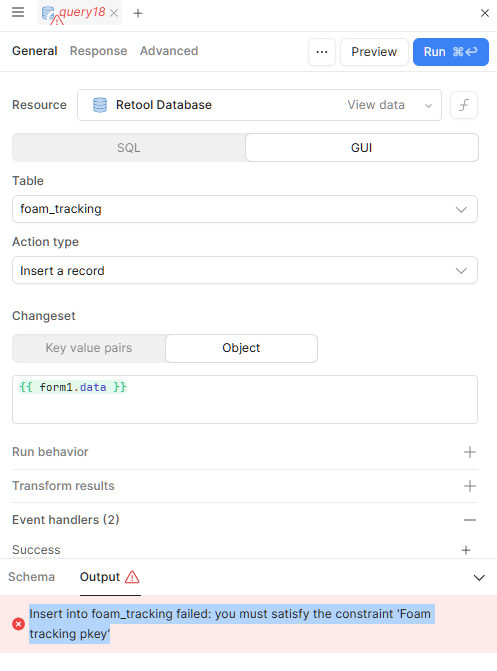Open the Action type dropdown
Viewport: 497px width, 671px height.
tap(245, 270)
